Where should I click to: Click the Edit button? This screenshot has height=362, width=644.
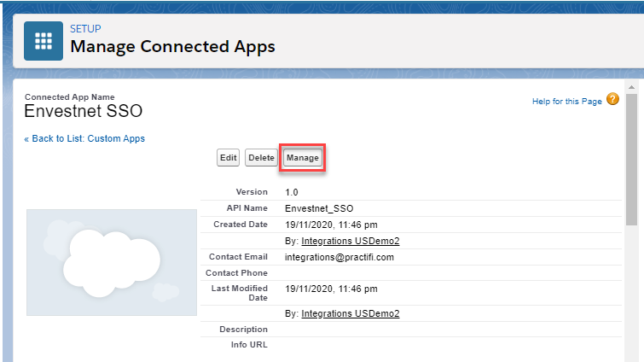[x=228, y=158]
